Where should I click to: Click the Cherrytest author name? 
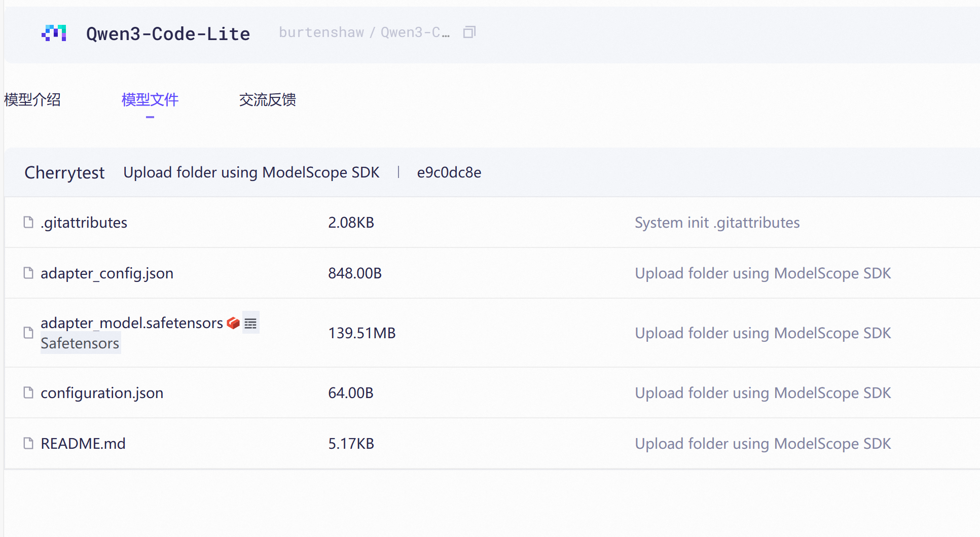64,172
